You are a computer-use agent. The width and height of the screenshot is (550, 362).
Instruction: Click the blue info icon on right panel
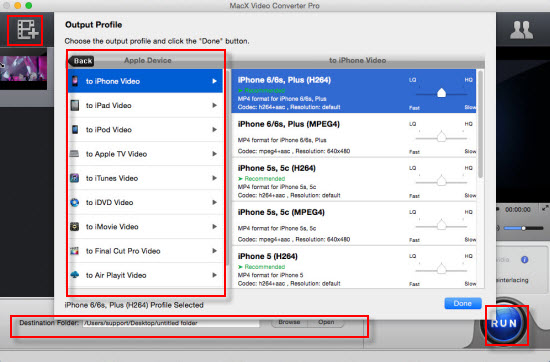[524, 260]
